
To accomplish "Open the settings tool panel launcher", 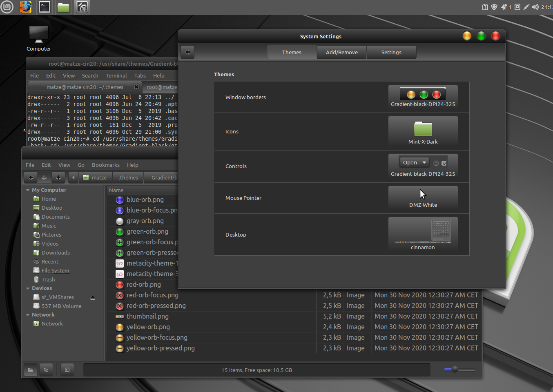I will pos(82,7).
